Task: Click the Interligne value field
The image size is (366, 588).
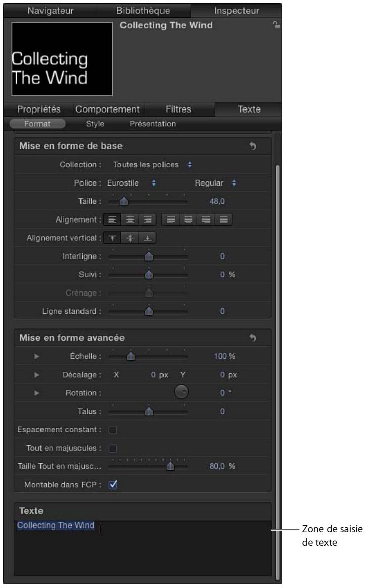Action: tap(222, 256)
